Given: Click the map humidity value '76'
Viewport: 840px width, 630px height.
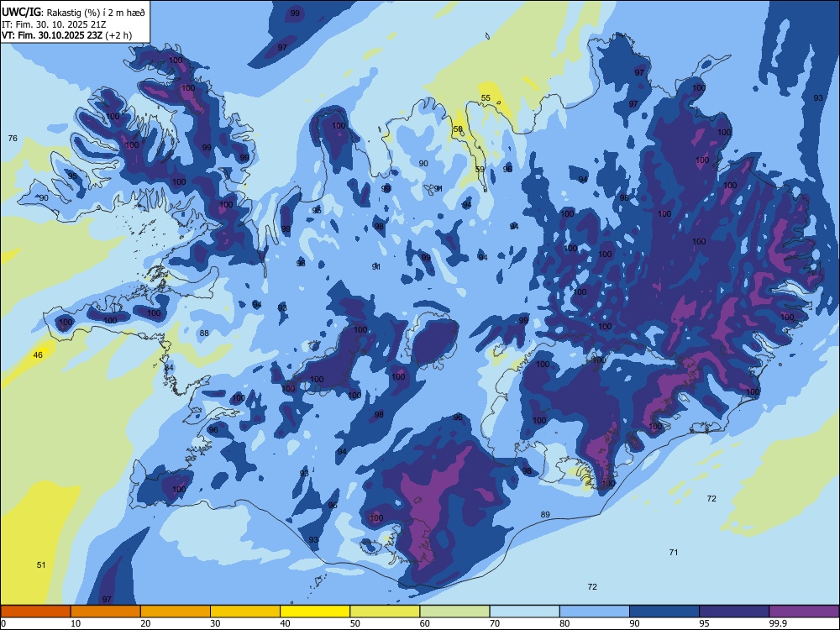Looking at the screenshot, I should click(x=13, y=139).
